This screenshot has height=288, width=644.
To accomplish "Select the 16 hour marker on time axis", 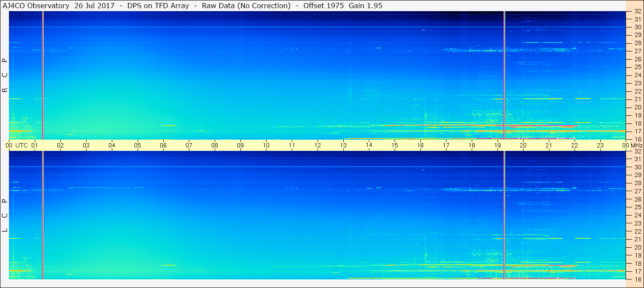I will [420, 145].
